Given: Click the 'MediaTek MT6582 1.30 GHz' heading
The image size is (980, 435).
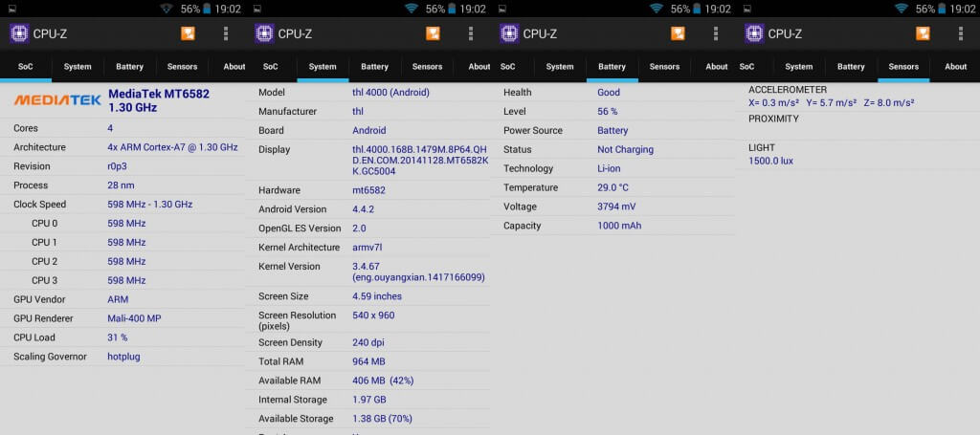Looking at the screenshot, I should pyautogui.click(x=159, y=100).
